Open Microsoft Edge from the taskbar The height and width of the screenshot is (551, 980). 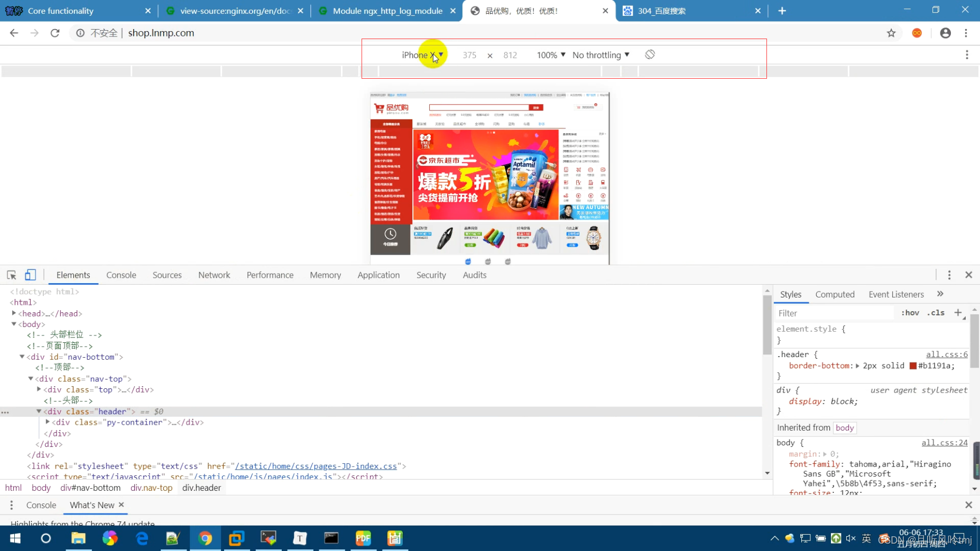142,538
